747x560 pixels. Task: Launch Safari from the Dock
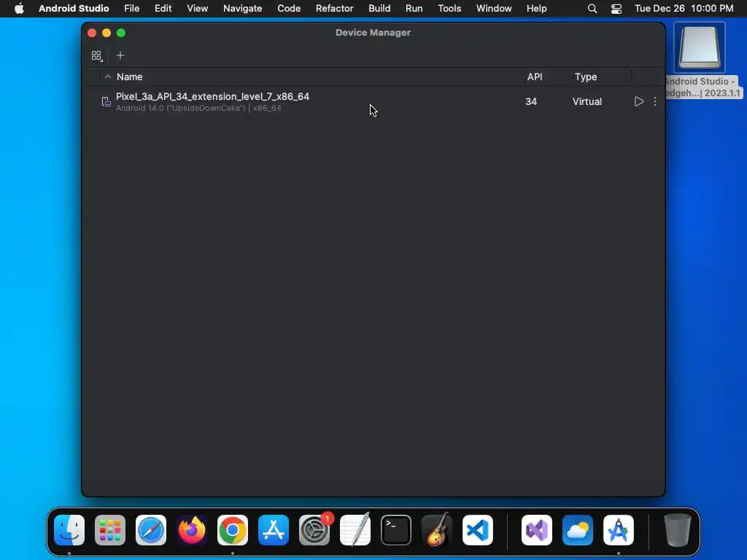point(151,530)
